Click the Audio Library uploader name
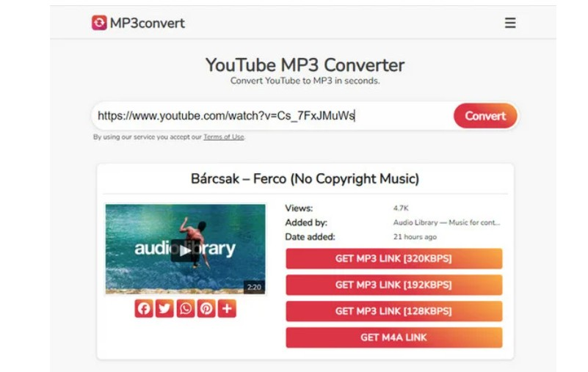 click(446, 222)
